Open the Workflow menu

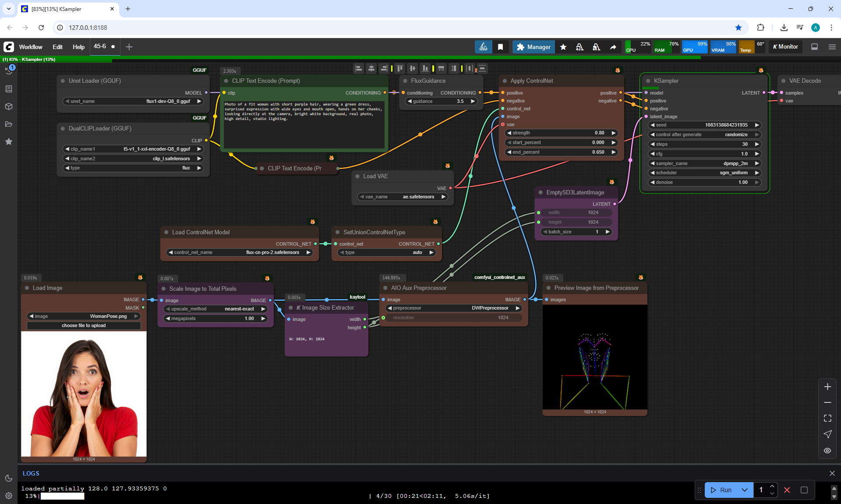pos(31,47)
